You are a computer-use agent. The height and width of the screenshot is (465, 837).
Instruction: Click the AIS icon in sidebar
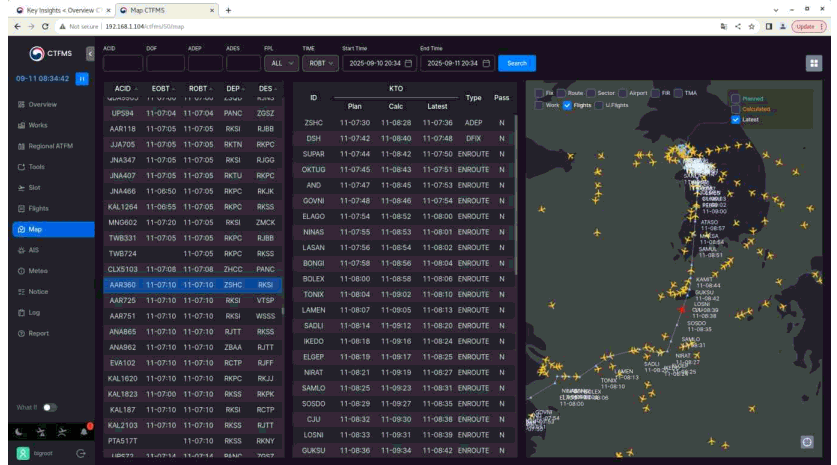[x=21, y=250]
